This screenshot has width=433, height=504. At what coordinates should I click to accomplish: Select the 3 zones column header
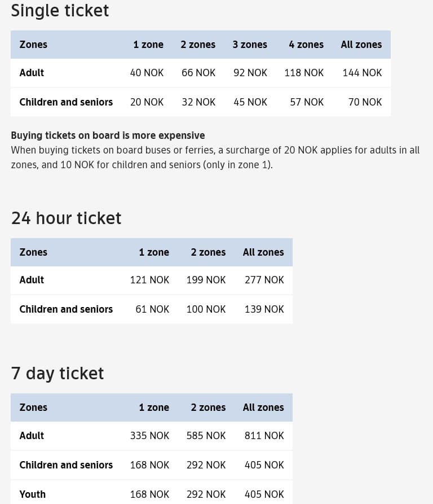coord(250,45)
